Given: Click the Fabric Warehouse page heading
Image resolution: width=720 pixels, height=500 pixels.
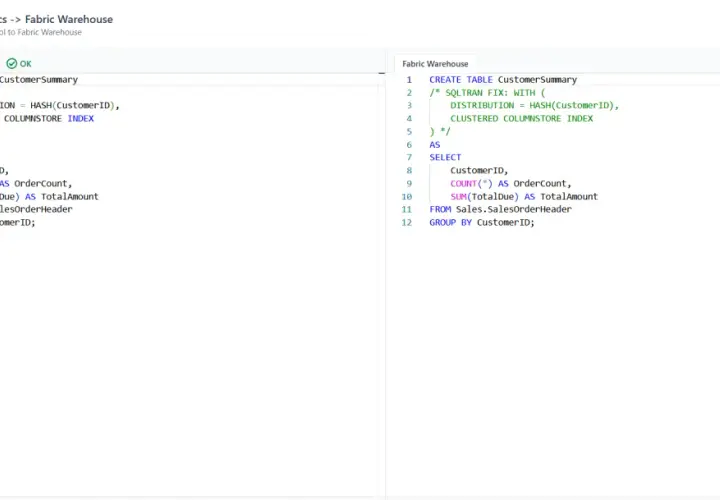Looking at the screenshot, I should [69, 19].
